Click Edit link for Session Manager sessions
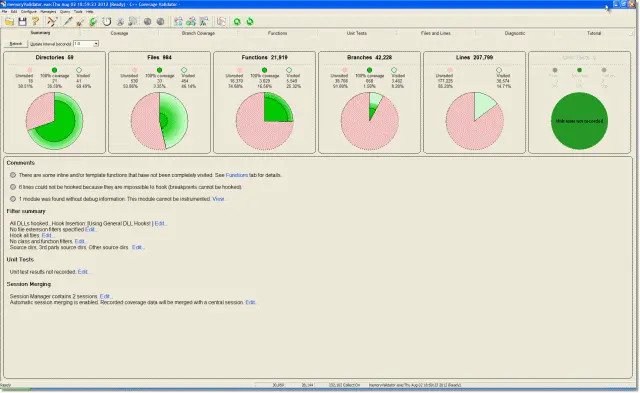The height and width of the screenshot is (393, 640). [x=105, y=296]
